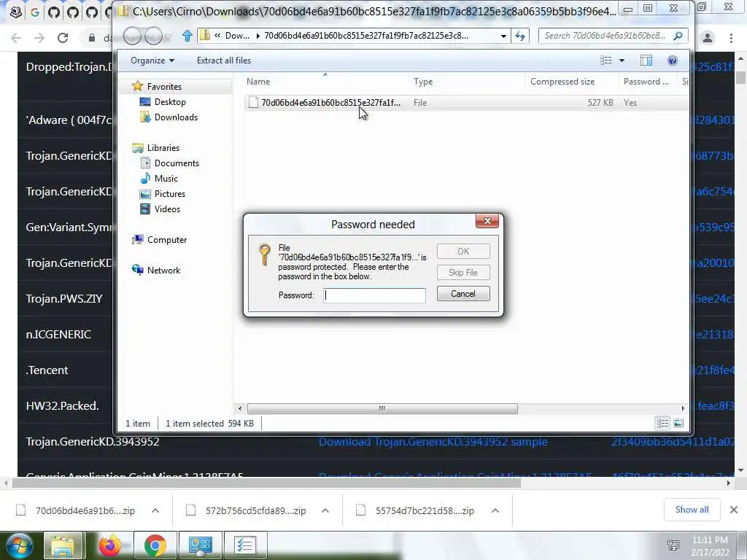Open the address bar history dropdown
The height and width of the screenshot is (560, 747).
tap(503, 36)
